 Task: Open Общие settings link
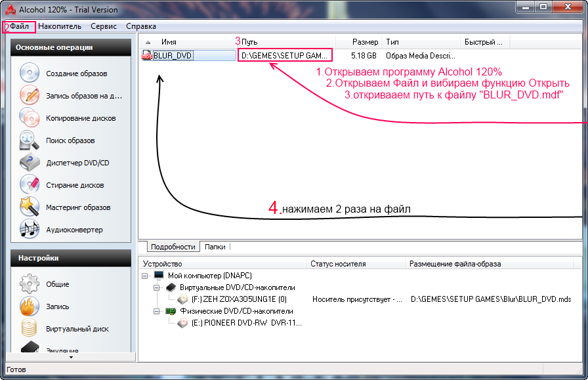point(57,284)
